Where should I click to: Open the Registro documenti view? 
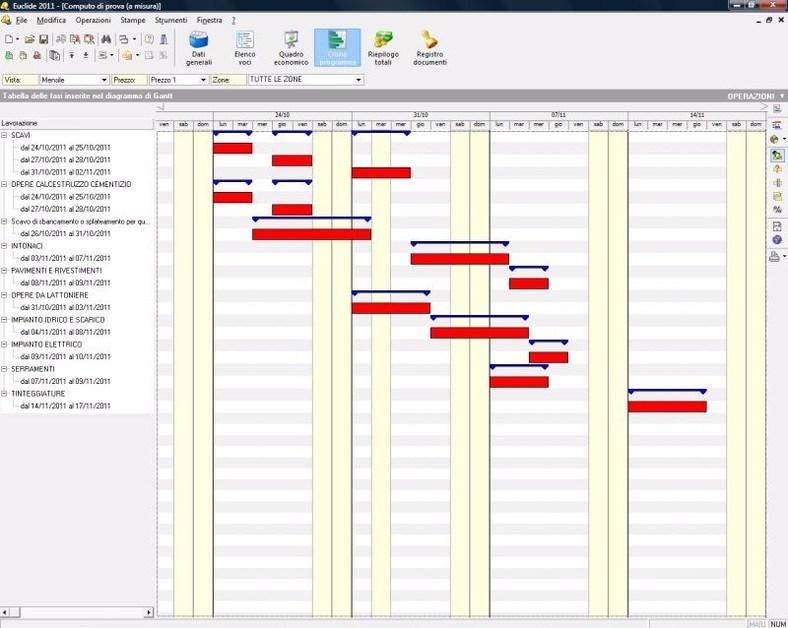coord(430,46)
